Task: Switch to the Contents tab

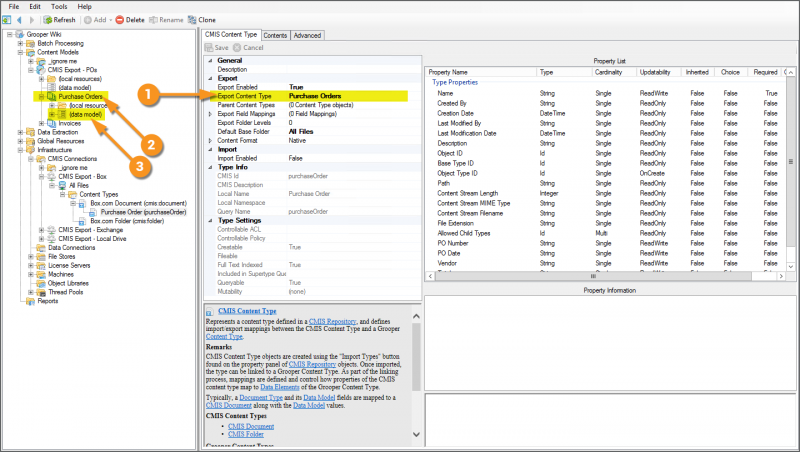Action: pos(275,35)
